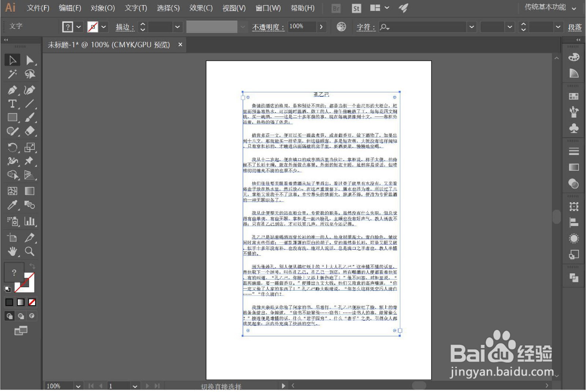
Task: Change screen mode button
Action: [x=21, y=331]
